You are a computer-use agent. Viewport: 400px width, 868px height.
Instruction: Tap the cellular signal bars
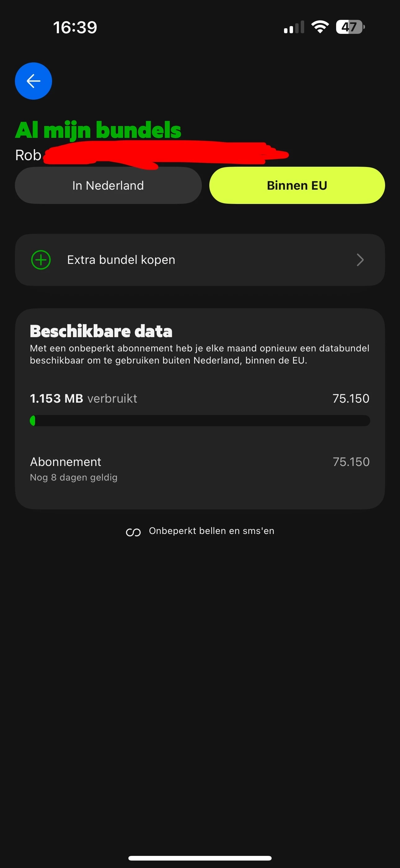[294, 27]
